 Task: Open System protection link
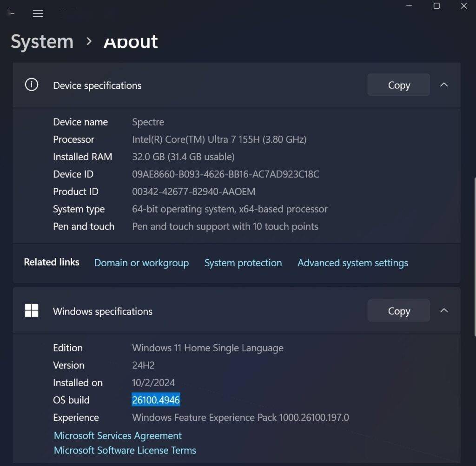click(243, 263)
